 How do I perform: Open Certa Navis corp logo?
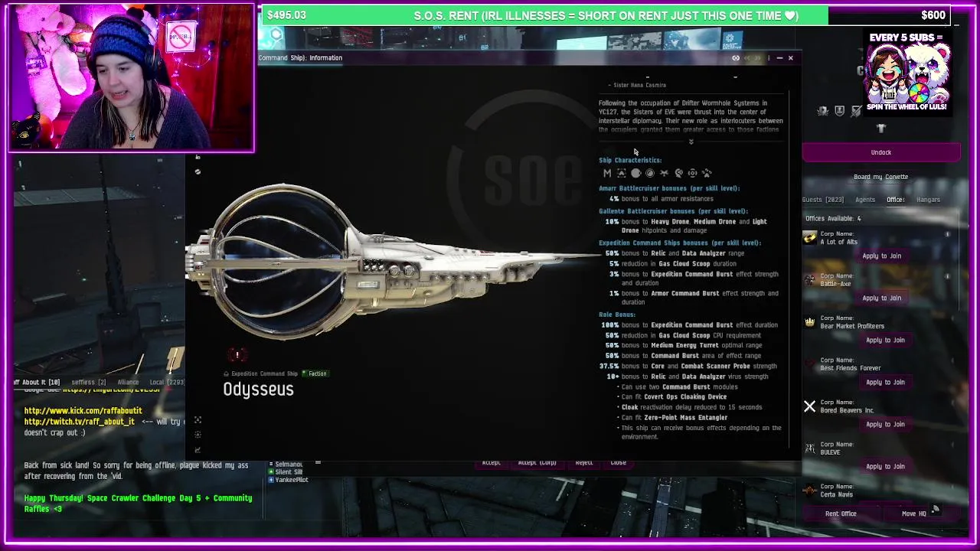click(x=809, y=491)
